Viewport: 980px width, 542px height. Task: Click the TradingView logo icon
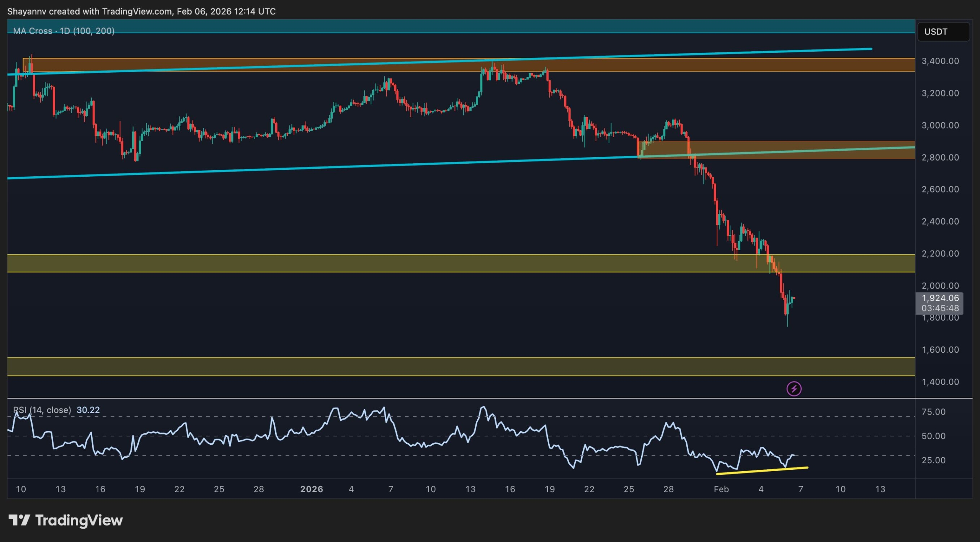pyautogui.click(x=19, y=520)
